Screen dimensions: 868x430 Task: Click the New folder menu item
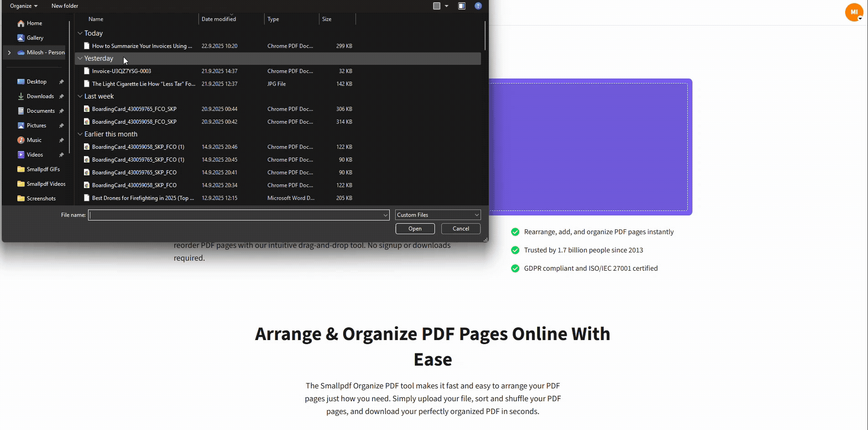pos(64,5)
